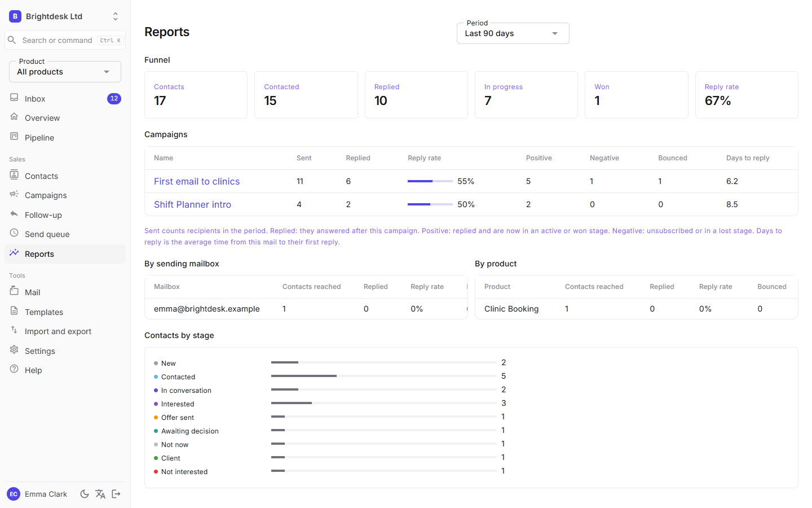Viewport: 812px width, 508px height.
Task: Click the Settings gear icon
Action: (14, 350)
